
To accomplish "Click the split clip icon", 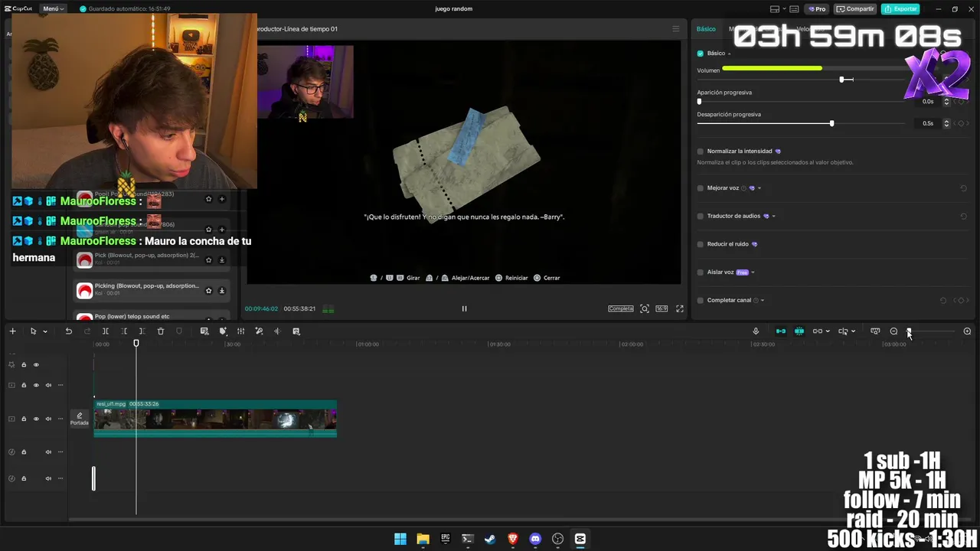I will pos(106,331).
